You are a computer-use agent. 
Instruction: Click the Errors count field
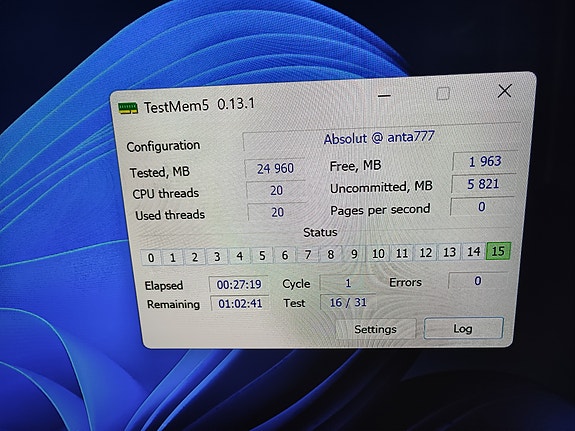point(478,281)
